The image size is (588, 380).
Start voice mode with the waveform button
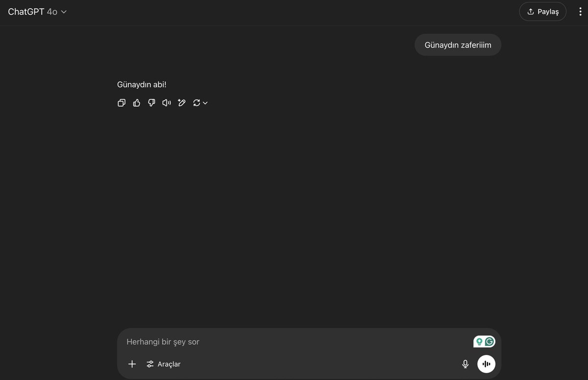487,364
